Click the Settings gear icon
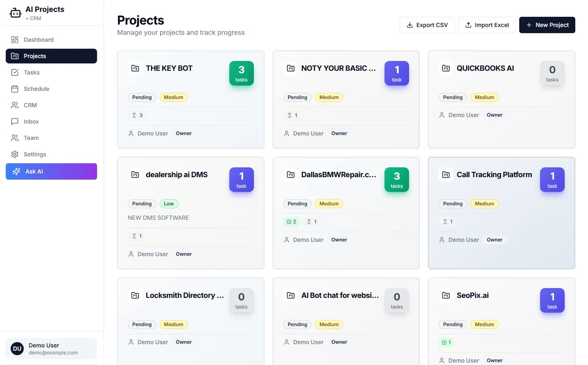This screenshot has height=365, width=588. [15, 154]
